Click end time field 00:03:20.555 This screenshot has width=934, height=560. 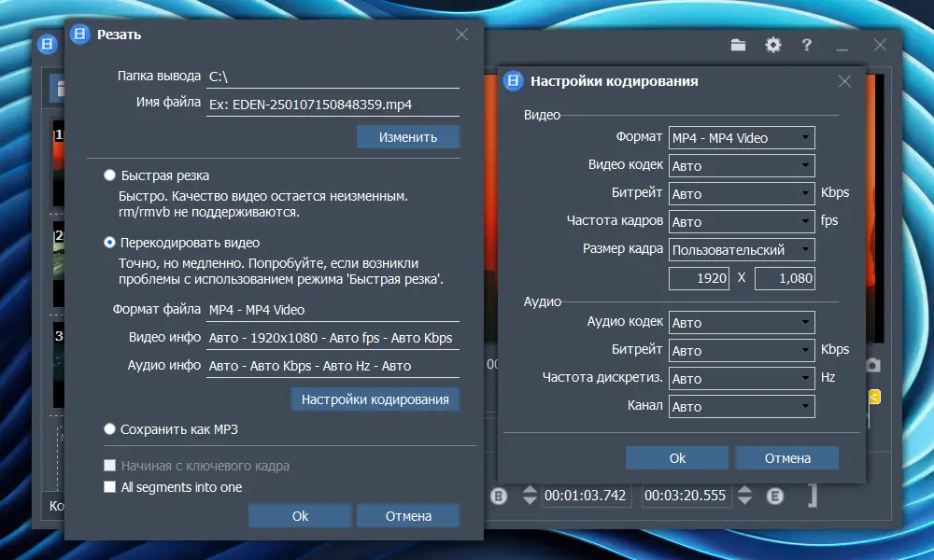tap(685, 496)
